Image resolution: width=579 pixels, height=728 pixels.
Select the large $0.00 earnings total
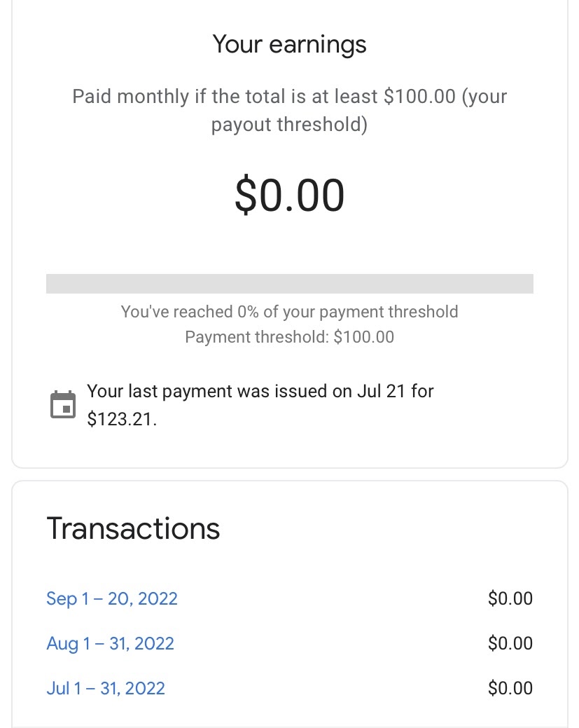(290, 195)
